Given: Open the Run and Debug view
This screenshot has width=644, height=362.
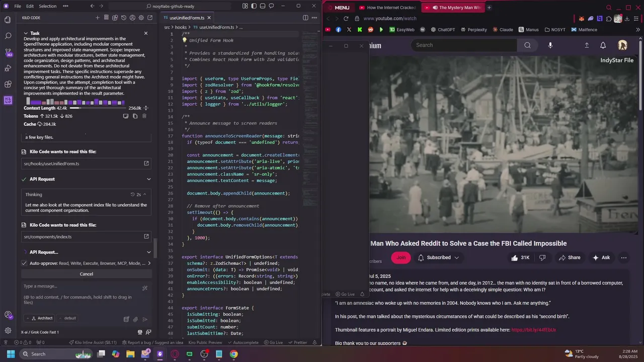Looking at the screenshot, I should point(8,68).
